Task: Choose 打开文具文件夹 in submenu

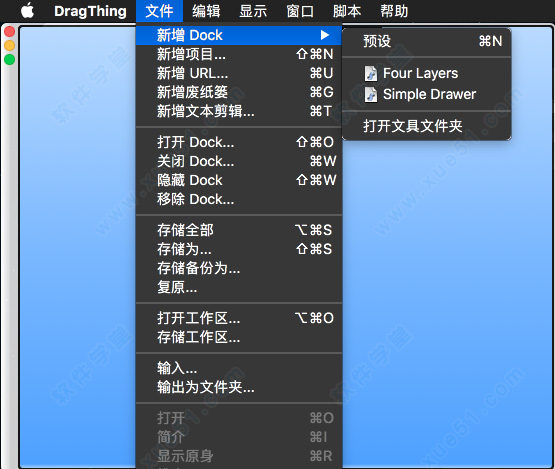Action: point(427,126)
